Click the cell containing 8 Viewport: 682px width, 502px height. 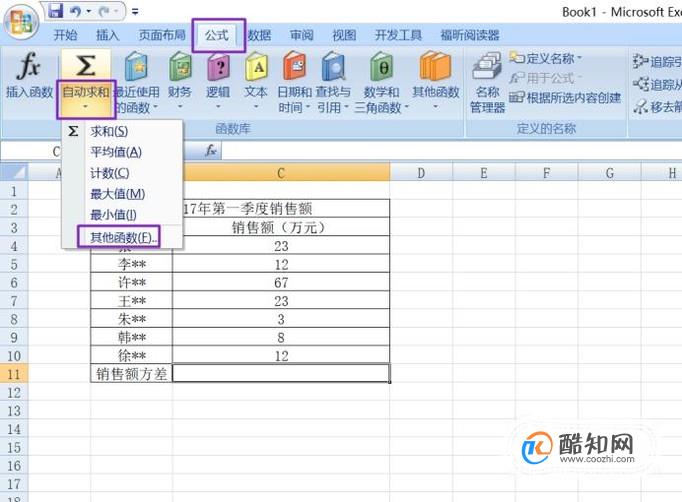click(281, 338)
